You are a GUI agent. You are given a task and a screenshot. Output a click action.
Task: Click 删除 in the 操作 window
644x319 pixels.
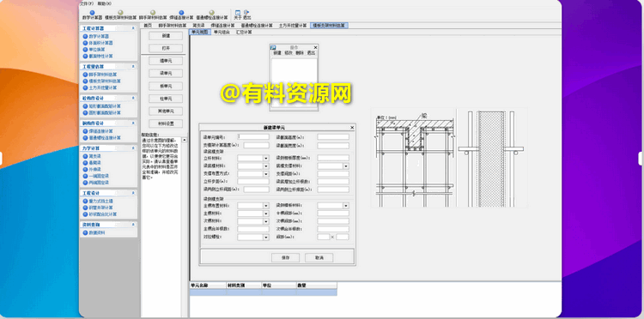click(x=300, y=53)
